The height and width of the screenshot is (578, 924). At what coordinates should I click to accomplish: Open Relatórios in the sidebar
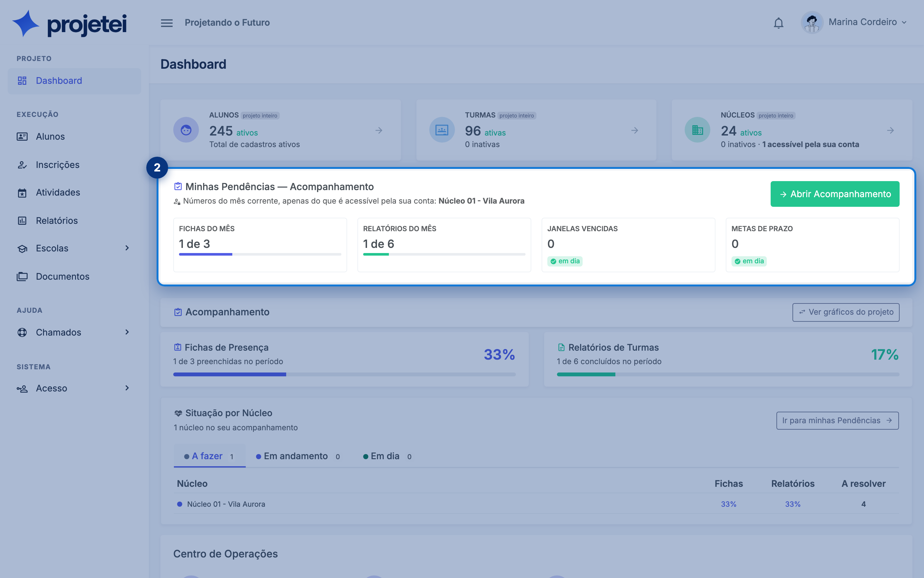pos(74,221)
